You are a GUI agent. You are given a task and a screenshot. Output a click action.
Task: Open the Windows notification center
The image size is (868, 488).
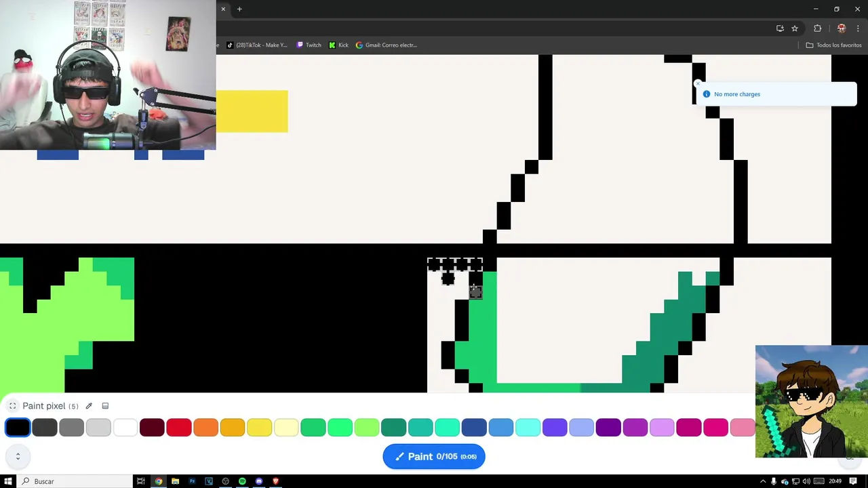[x=853, y=481]
